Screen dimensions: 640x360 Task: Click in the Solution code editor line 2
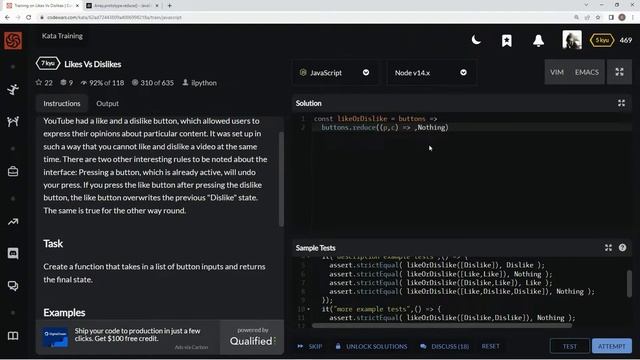click(471, 127)
